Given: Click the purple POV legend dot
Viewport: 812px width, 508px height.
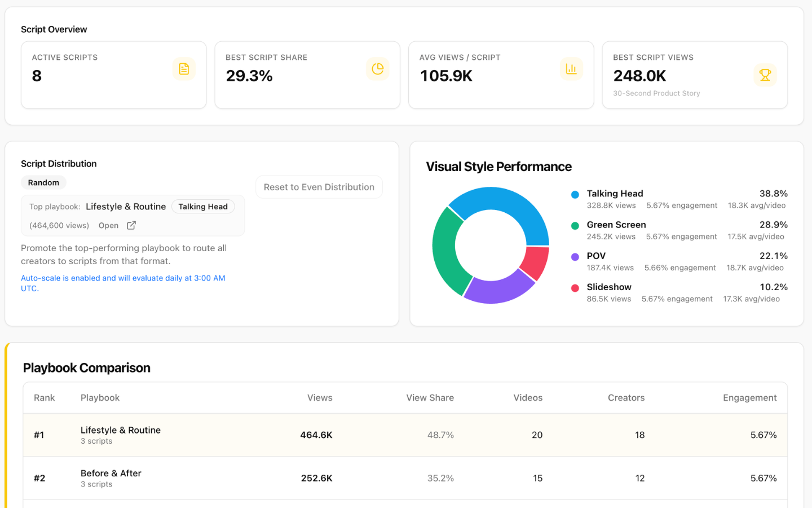Looking at the screenshot, I should coord(576,256).
